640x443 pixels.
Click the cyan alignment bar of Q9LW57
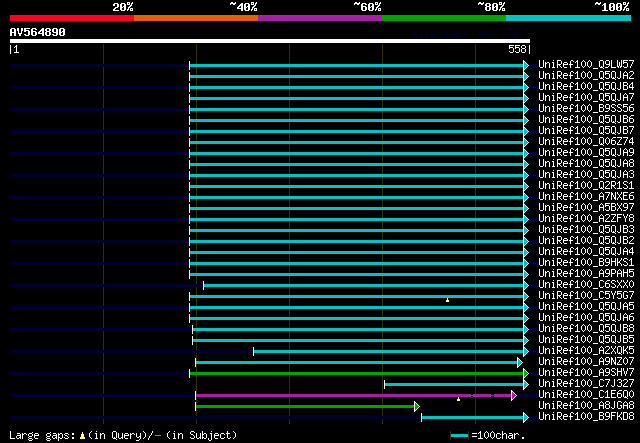point(357,65)
